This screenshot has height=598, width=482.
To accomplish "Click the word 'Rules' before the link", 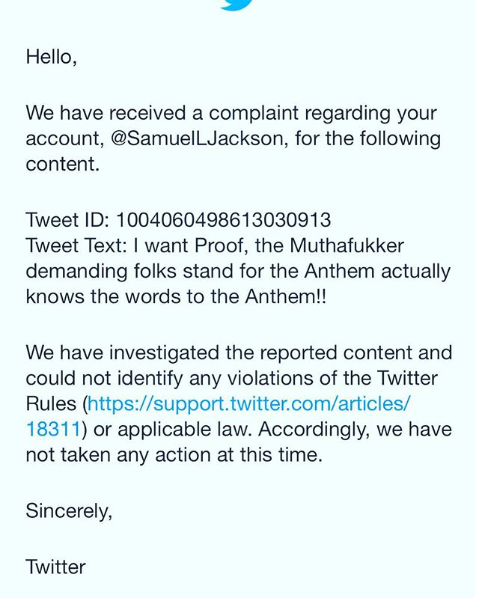I will click(x=51, y=404).
